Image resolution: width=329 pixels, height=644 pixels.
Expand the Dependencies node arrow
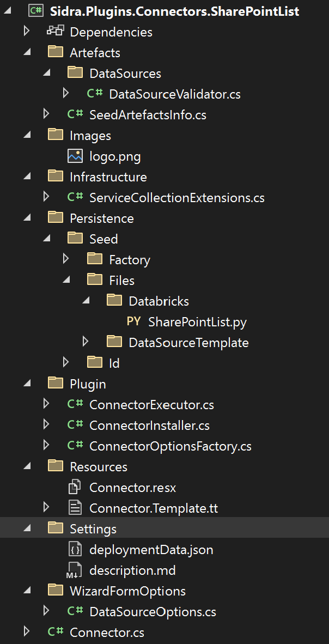click(27, 32)
